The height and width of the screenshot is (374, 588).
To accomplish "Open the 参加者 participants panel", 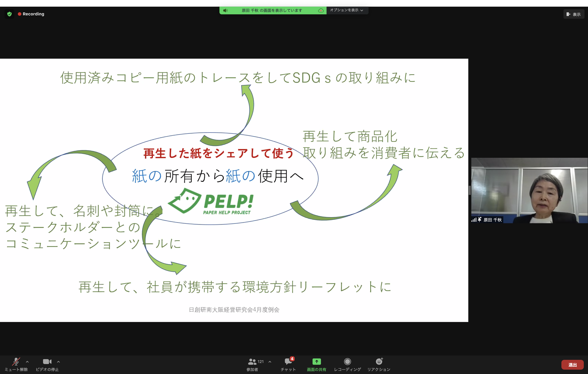I will click(252, 365).
